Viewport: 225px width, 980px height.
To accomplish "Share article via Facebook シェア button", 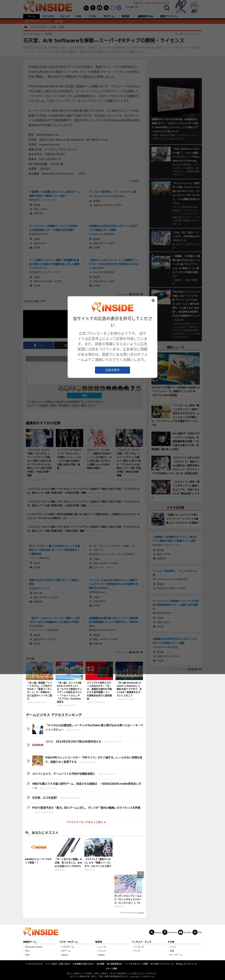I will coord(38,345).
